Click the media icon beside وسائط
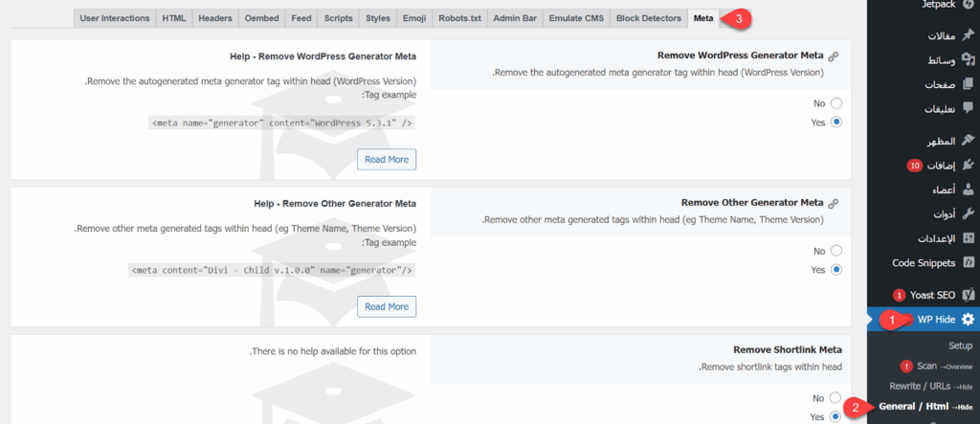This screenshot has width=980, height=424. 968,60
